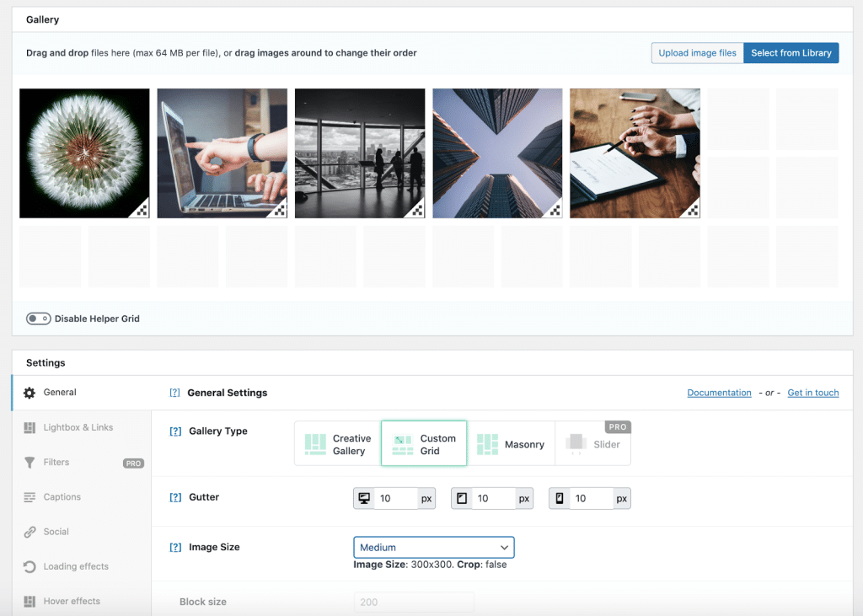Click the desktop gutter icon

click(364, 498)
